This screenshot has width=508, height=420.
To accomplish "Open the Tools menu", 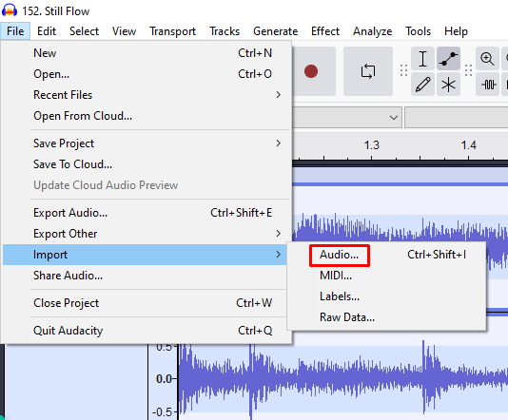I will pos(418,31).
